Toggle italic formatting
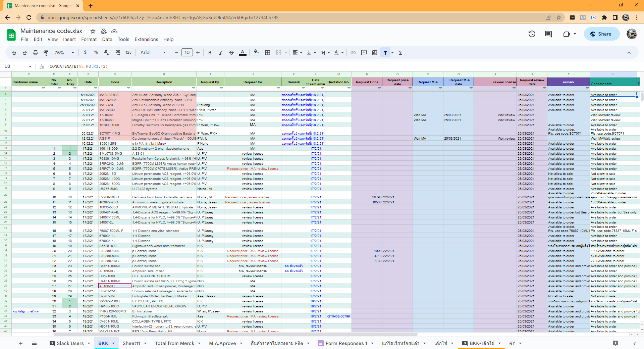The width and height of the screenshot is (644, 349). coord(220,53)
